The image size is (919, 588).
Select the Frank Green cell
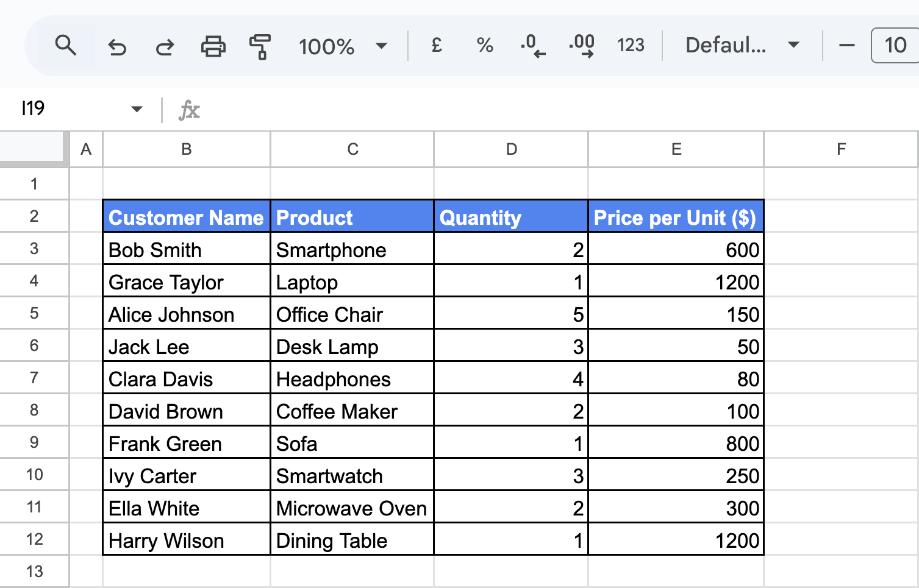click(187, 442)
